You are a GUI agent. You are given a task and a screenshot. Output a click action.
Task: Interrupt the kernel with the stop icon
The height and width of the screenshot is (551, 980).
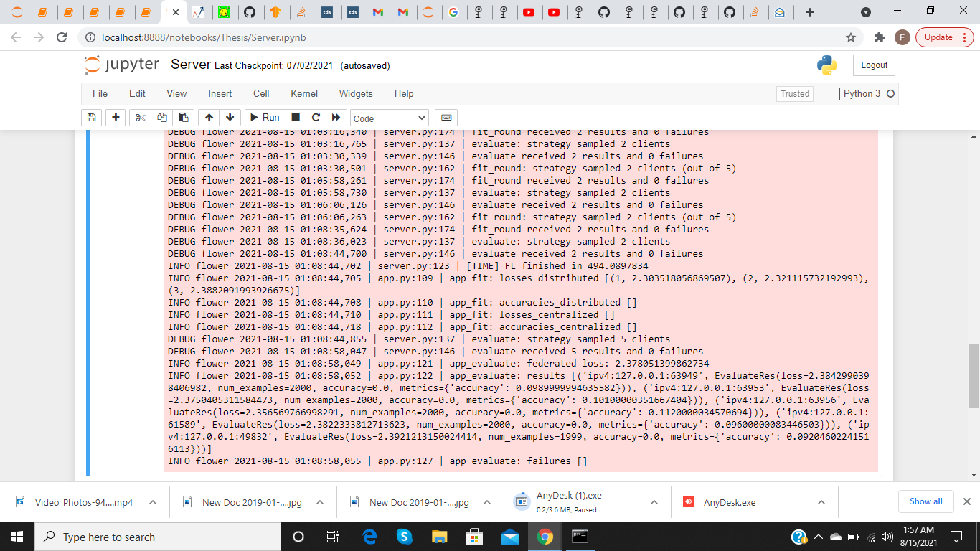295,117
